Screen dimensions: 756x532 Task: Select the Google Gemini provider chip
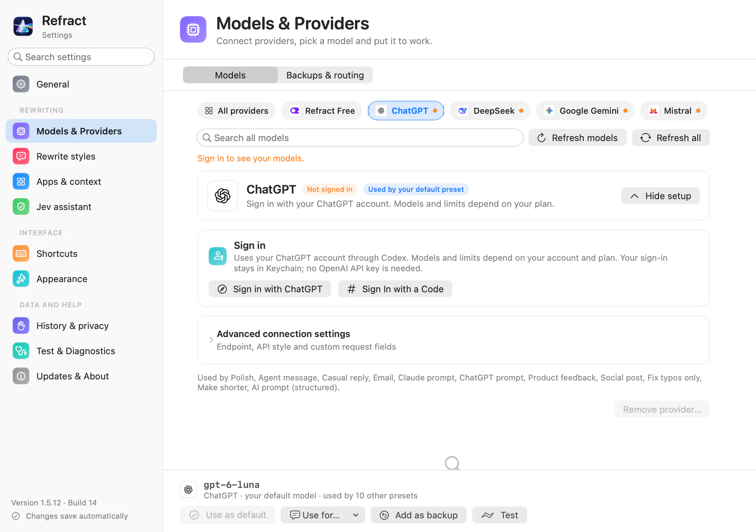pos(585,111)
